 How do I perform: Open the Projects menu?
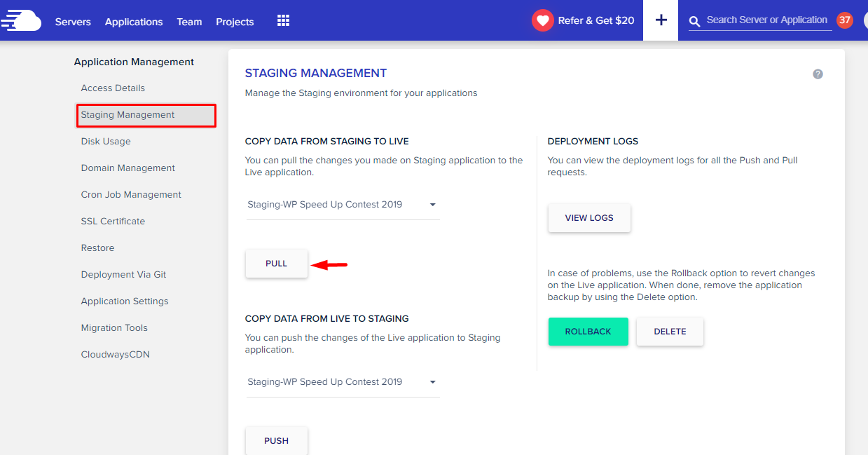(235, 22)
